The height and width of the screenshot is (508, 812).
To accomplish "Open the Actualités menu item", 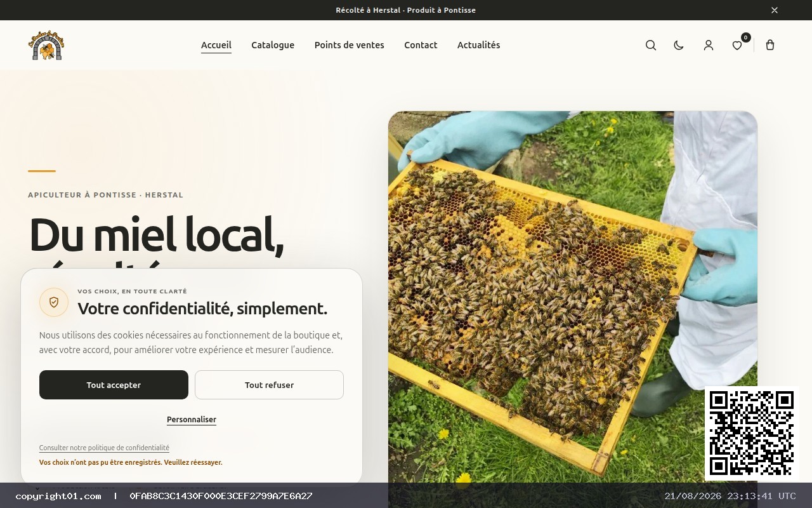I will coord(479,45).
